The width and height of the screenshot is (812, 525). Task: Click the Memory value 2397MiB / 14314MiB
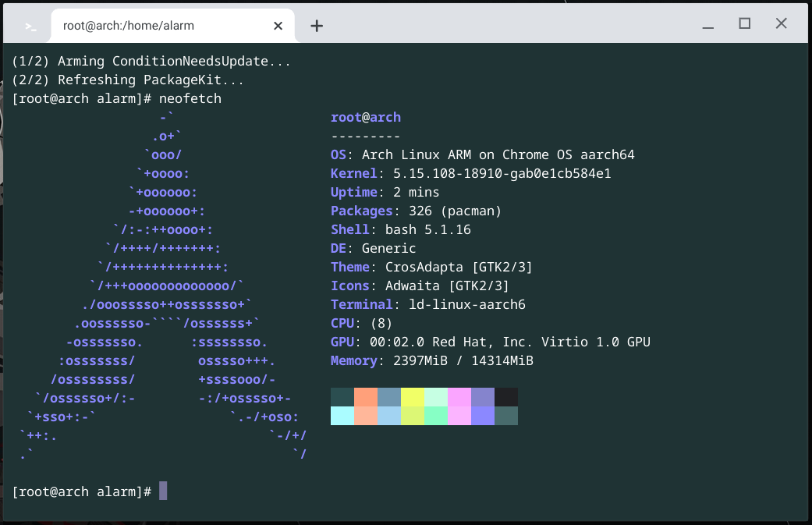point(463,361)
